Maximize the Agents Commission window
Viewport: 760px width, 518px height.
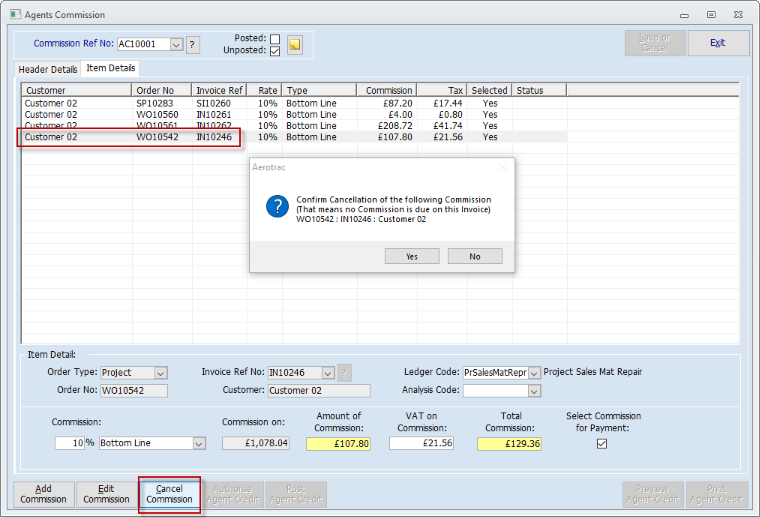coord(711,15)
